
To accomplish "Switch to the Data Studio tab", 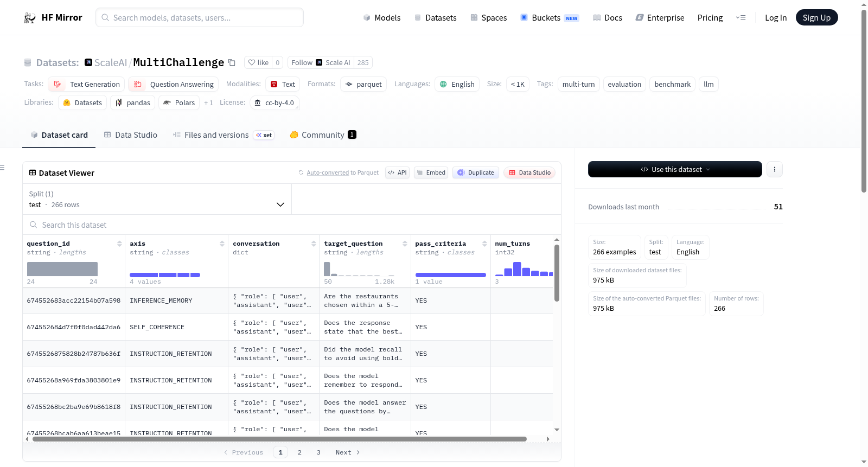I will (x=130, y=135).
